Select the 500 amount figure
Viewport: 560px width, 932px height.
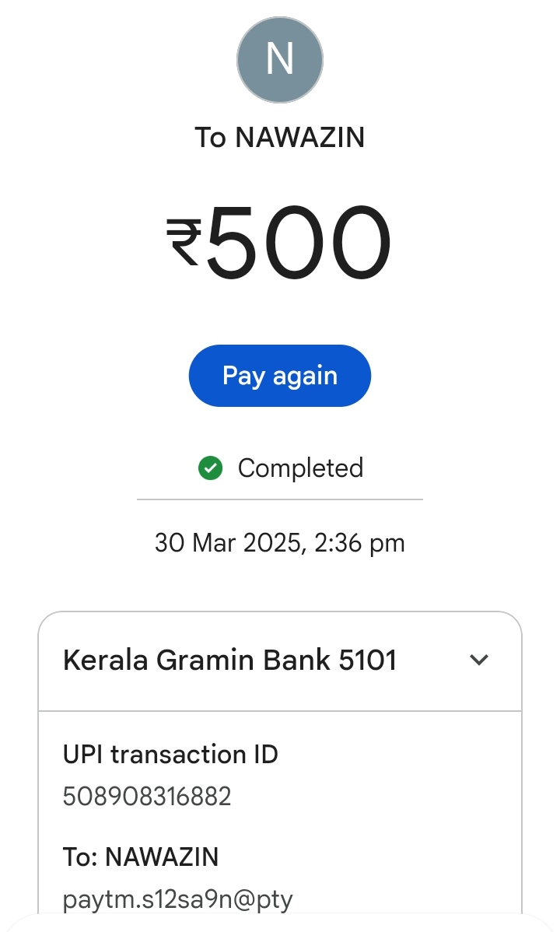(x=299, y=243)
